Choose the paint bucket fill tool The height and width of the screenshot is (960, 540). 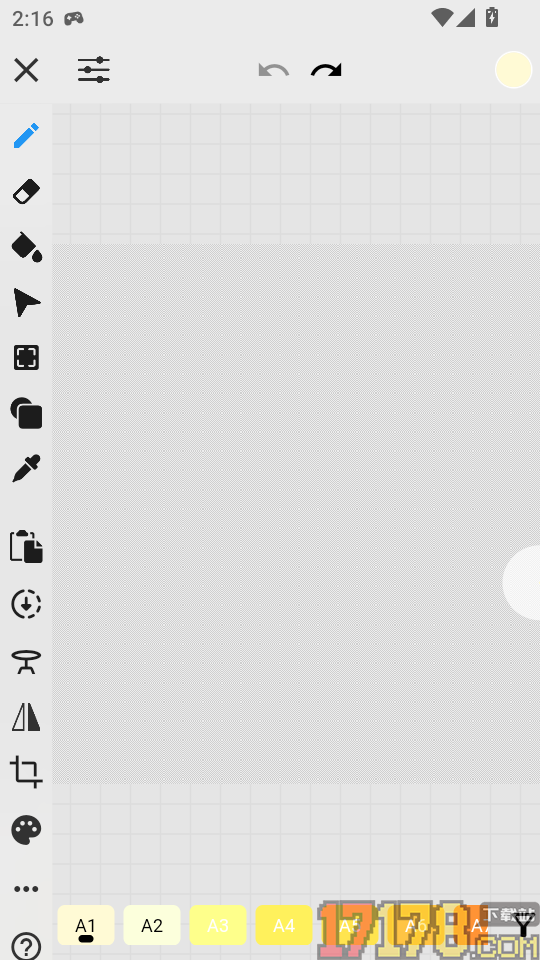tap(27, 247)
